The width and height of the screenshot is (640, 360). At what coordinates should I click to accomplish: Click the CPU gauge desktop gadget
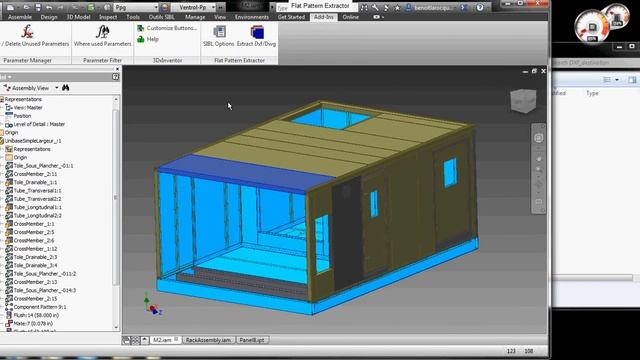coord(592,27)
